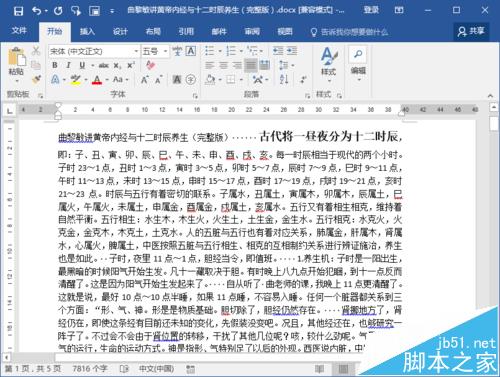Align text right

point(237,65)
